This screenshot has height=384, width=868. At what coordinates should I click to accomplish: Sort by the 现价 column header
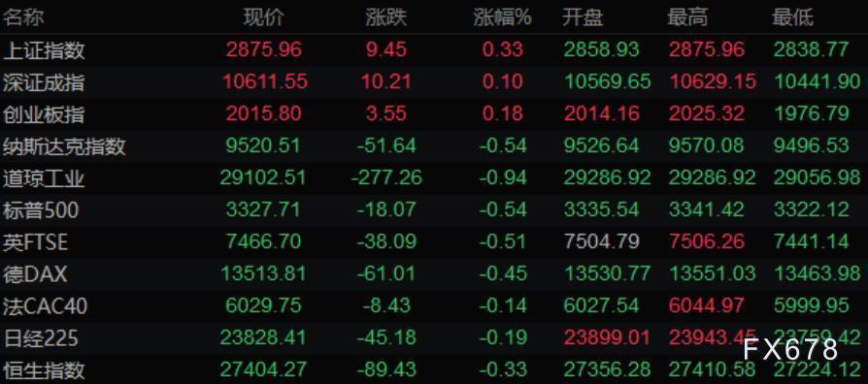[x=263, y=17]
